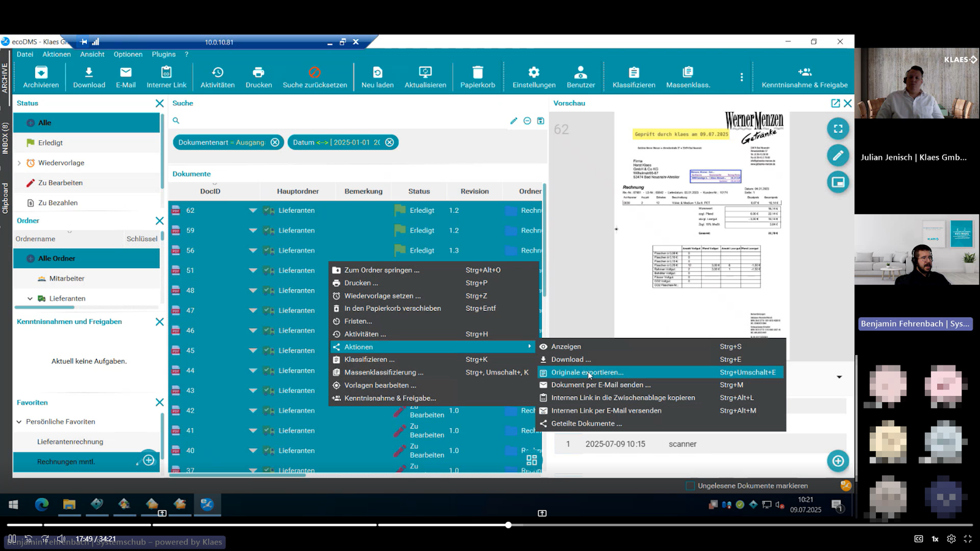Click the Klassifizieren toolbar icon

pos(633,72)
